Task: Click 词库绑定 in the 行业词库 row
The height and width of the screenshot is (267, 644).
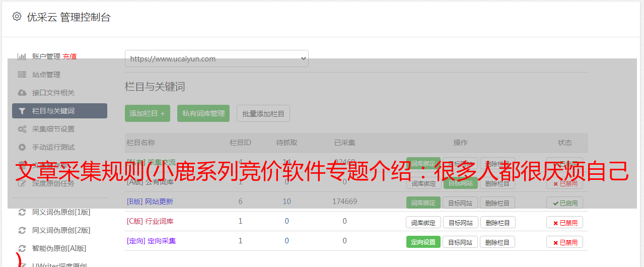Action: (x=423, y=222)
